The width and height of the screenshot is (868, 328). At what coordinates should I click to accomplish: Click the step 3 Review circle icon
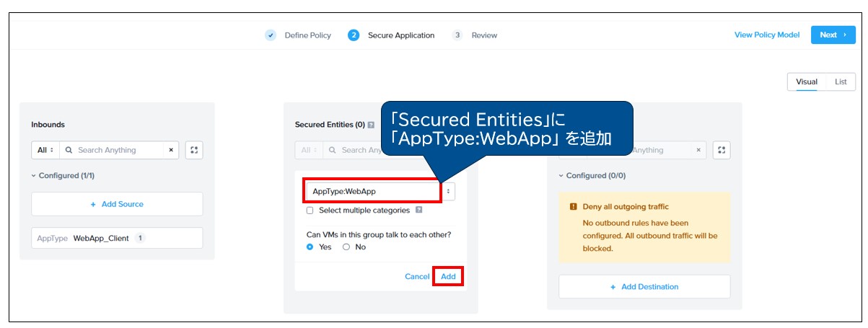click(457, 35)
